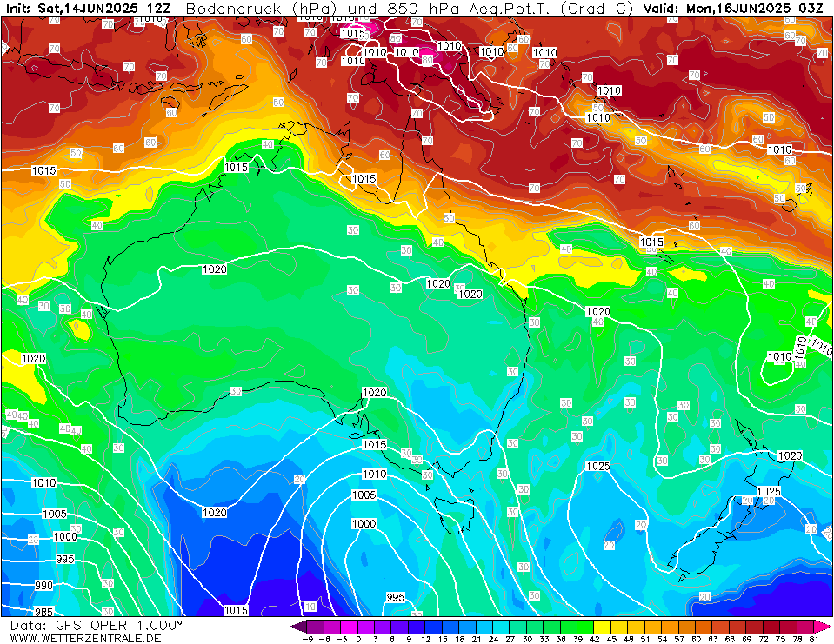Click the pink arrow at legend's right end
This screenshot has height=644, width=834.
pos(822,626)
